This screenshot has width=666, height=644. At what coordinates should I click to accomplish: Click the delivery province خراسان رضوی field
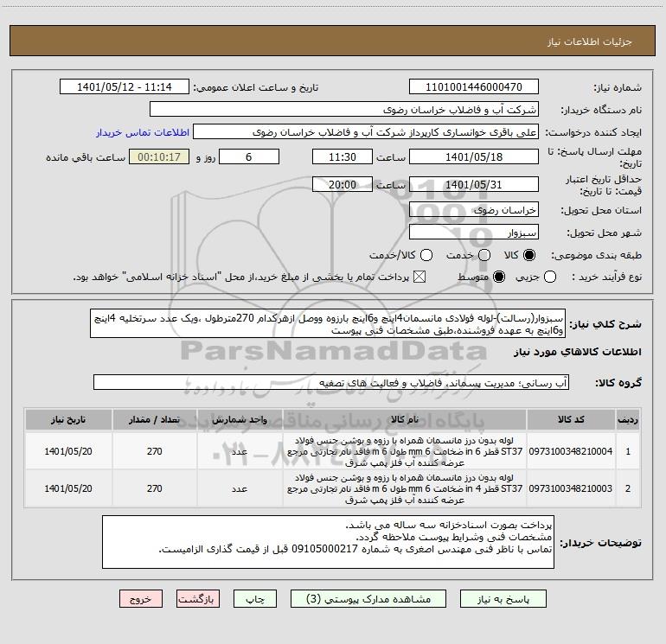tap(474, 210)
